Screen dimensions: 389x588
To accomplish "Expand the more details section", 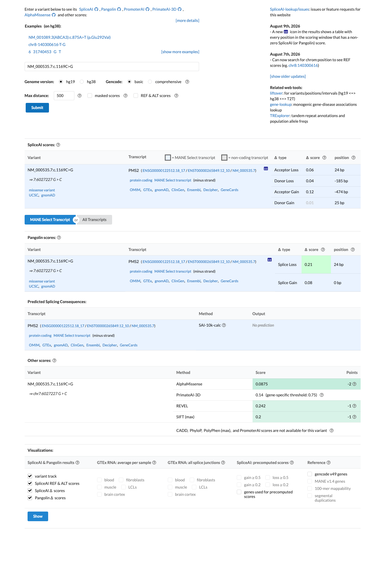I will pyautogui.click(x=187, y=21).
